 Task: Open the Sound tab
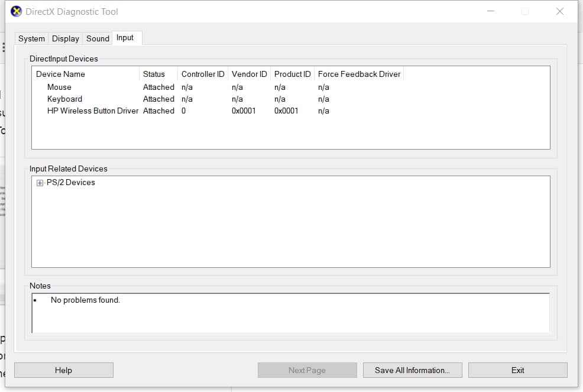(x=98, y=38)
